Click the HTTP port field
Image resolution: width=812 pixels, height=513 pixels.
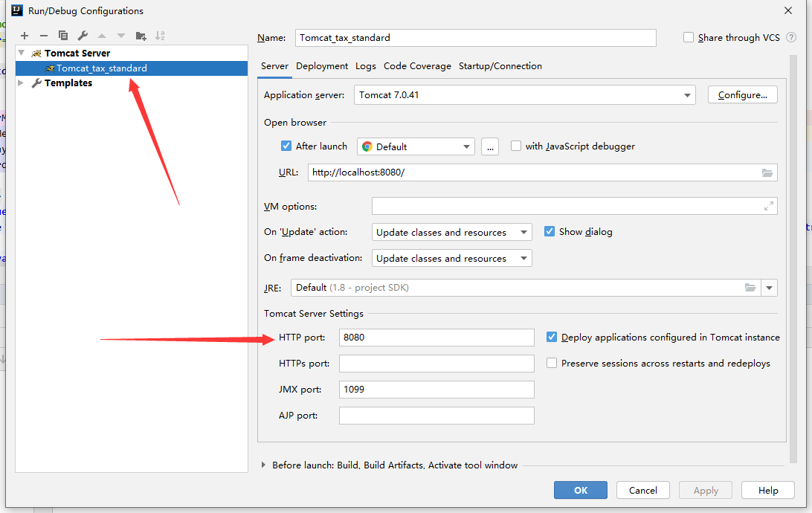(436, 338)
